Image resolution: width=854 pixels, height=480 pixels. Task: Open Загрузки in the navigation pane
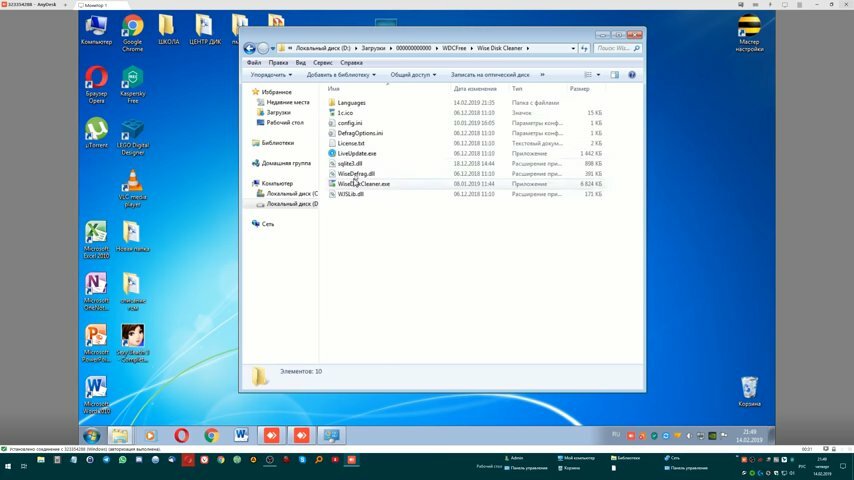(x=278, y=113)
